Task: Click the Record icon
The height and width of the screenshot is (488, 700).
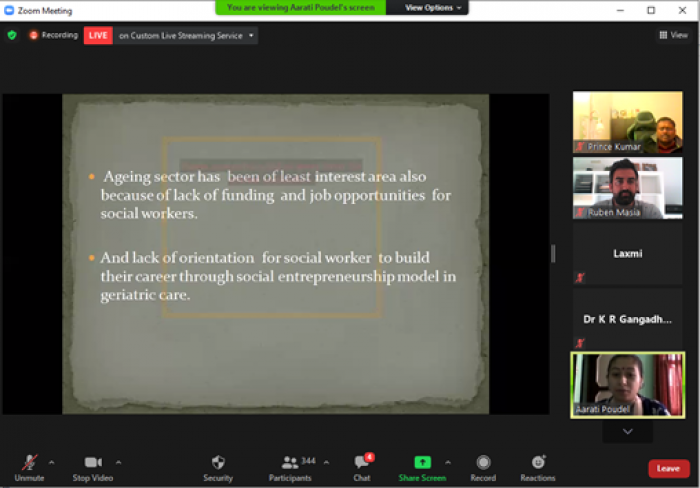Action: [483, 462]
